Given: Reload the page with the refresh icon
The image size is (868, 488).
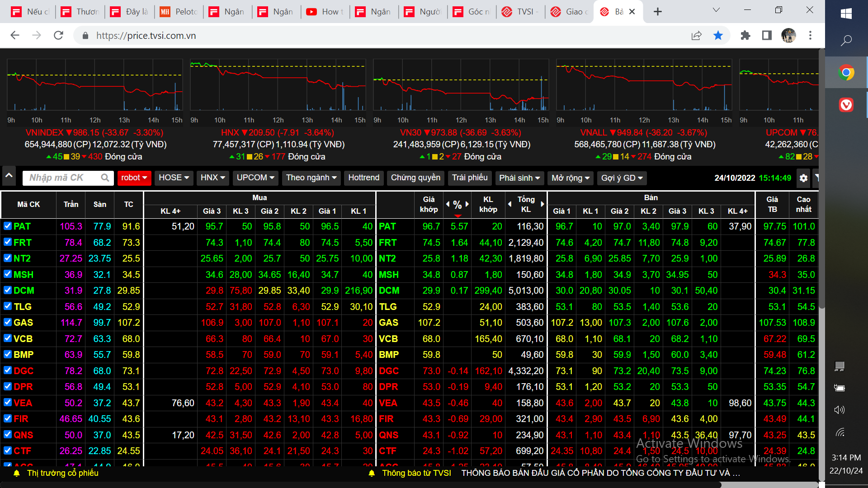Looking at the screenshot, I should pyautogui.click(x=58, y=36).
